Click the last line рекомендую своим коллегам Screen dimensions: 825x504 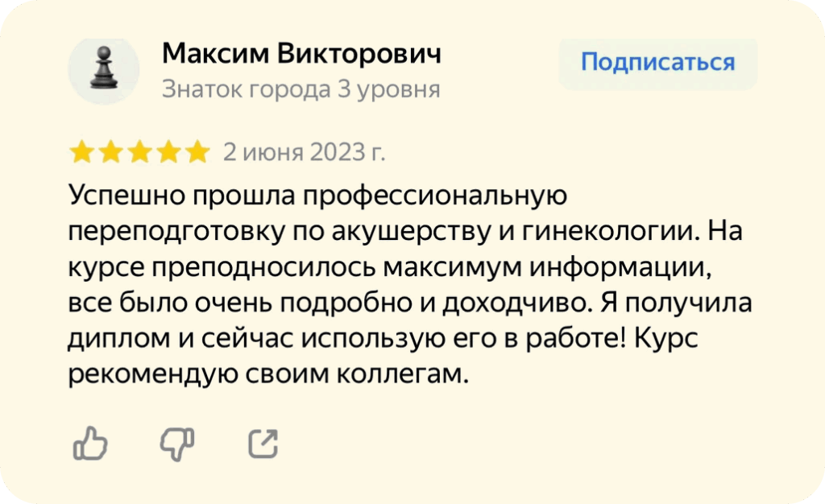click(x=268, y=374)
